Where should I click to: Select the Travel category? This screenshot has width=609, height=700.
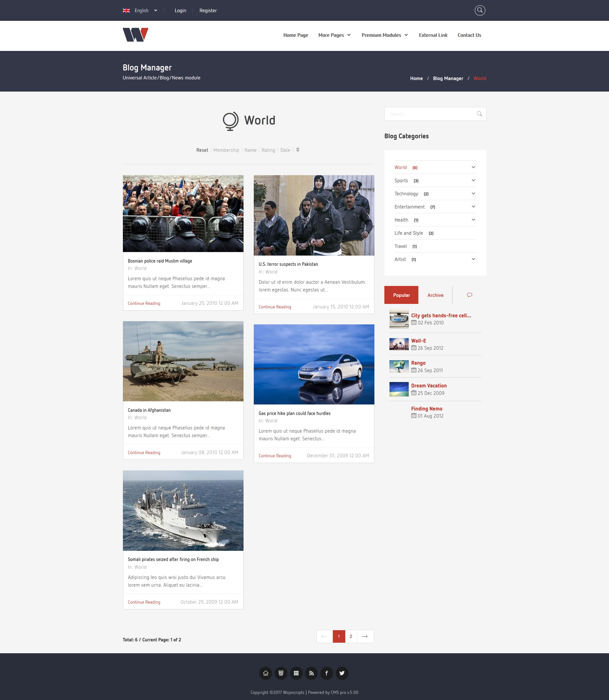pos(400,246)
